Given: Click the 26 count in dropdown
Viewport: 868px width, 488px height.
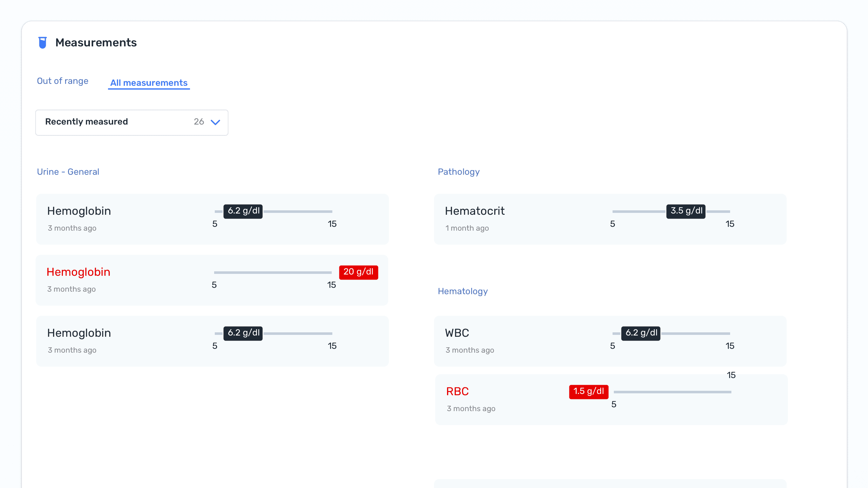Looking at the screenshot, I should click(199, 122).
